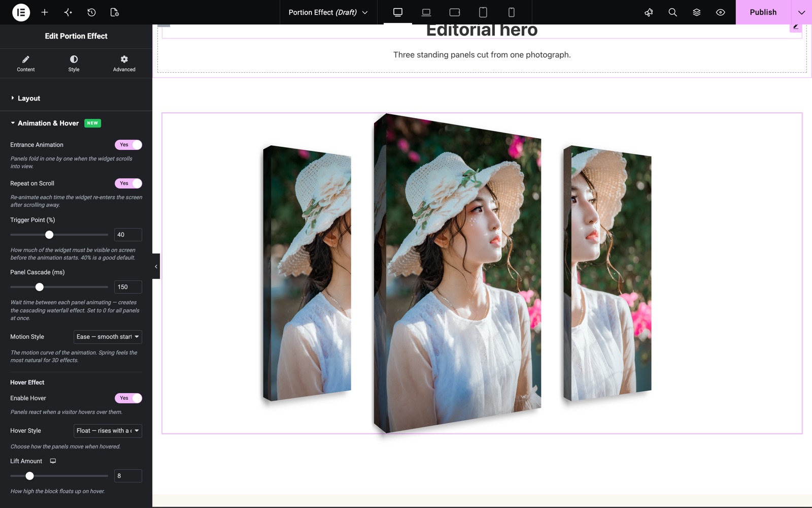Click the 'Three standing panels cut from one photograph.' text
Screen dimensions: 812x508
pyautogui.click(x=482, y=55)
